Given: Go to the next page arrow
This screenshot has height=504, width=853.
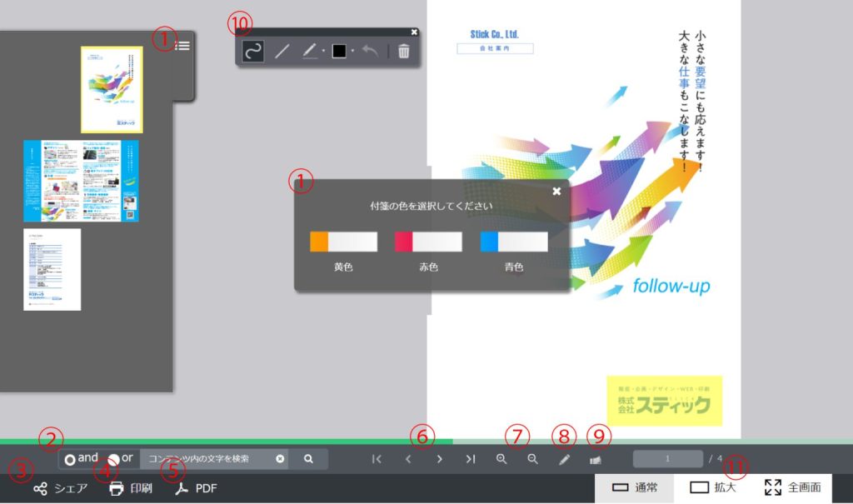Looking at the screenshot, I should click(439, 459).
